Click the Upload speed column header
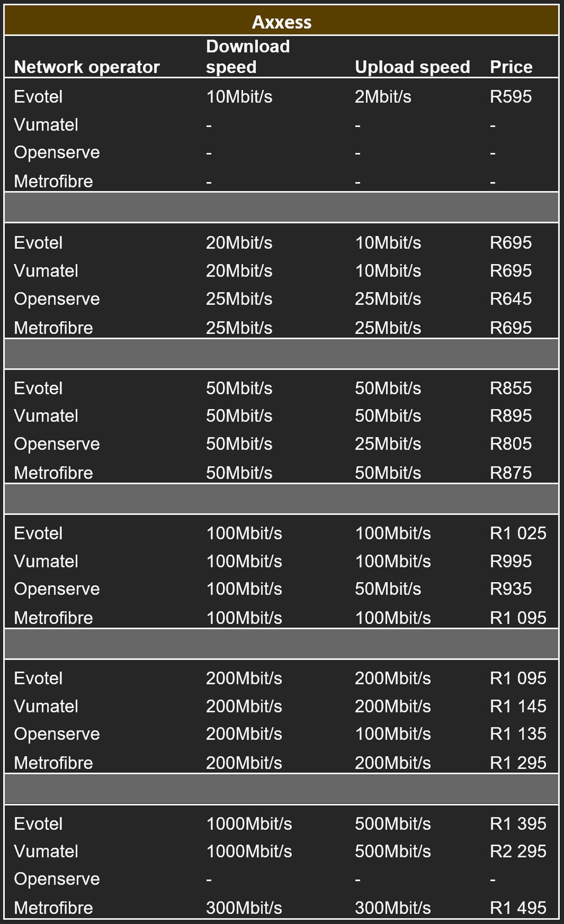 [x=412, y=67]
